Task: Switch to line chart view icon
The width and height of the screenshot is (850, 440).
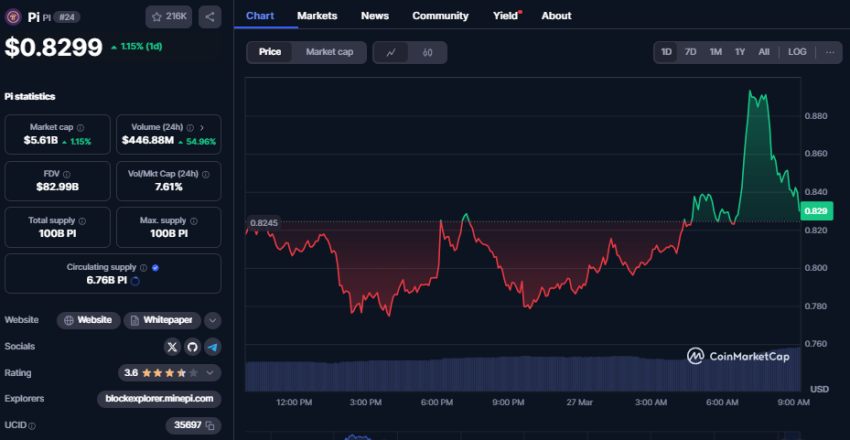Action: coord(391,52)
